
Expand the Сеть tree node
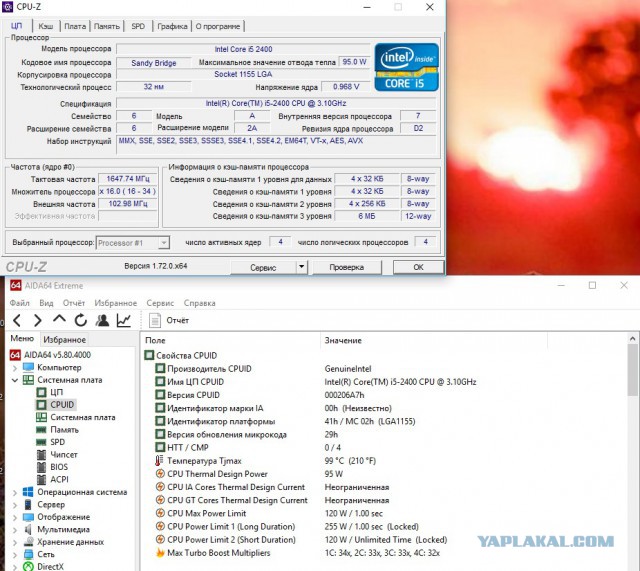pos(15,555)
